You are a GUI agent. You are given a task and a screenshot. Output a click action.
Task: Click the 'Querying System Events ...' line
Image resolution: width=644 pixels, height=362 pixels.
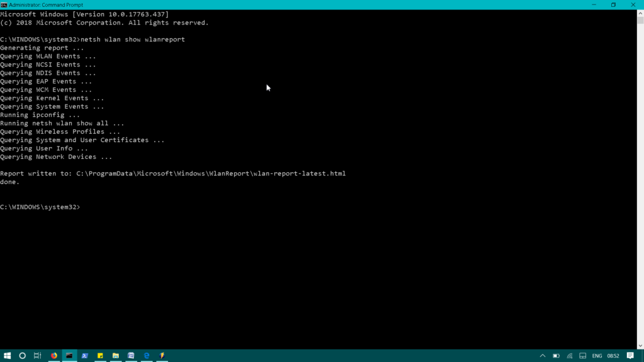point(52,107)
